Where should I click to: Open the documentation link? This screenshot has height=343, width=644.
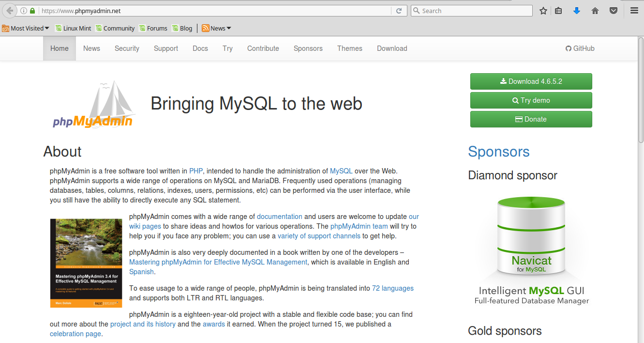coord(280,217)
